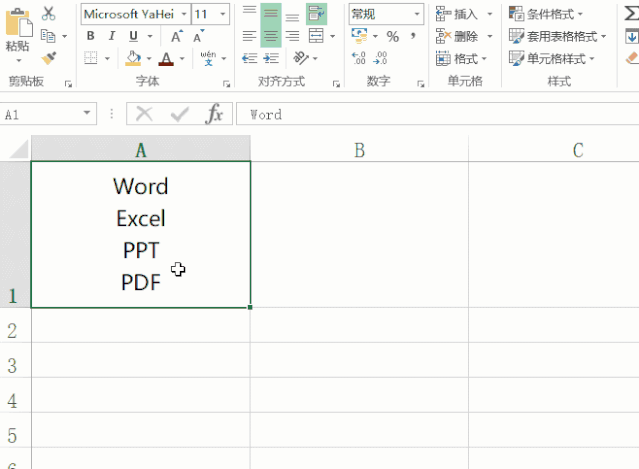Open 字体 font dialog launcher
The image size is (639, 469).
(226, 84)
